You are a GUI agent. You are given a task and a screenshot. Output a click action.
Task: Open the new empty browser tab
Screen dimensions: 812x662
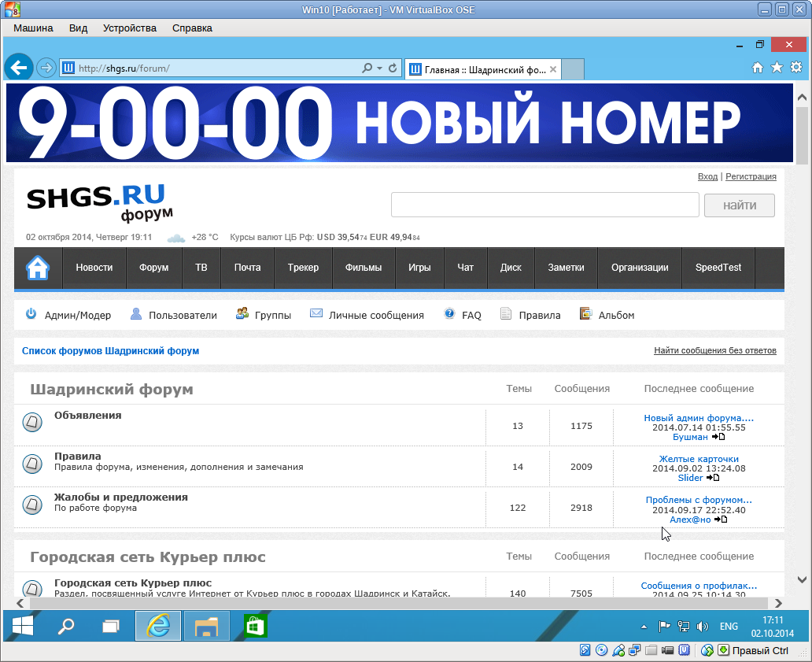(x=573, y=69)
